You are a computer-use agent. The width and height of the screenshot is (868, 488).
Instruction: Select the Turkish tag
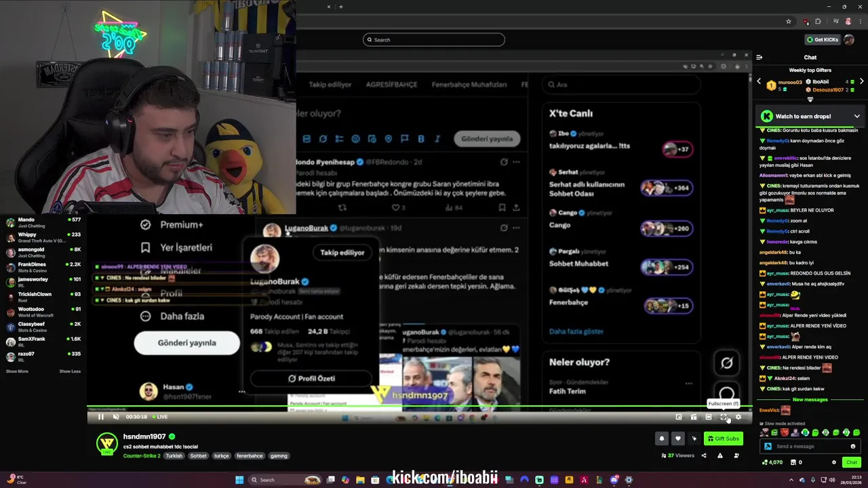174,455
